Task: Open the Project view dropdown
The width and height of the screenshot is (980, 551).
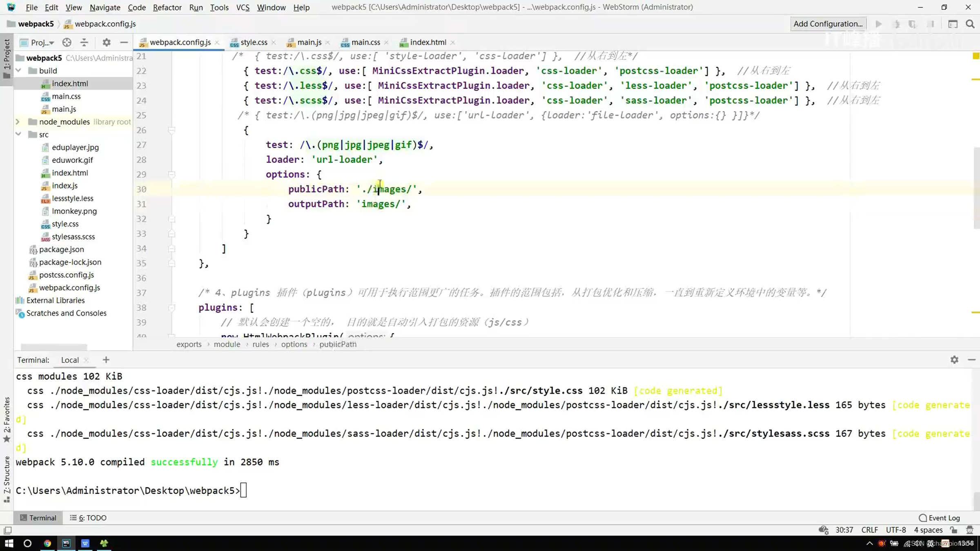Action: pos(37,42)
